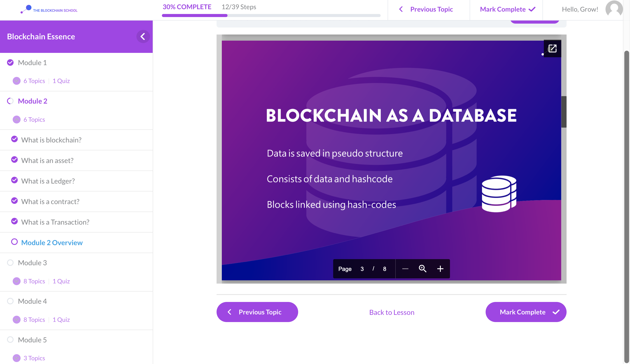This screenshot has width=630, height=364.
Task: Click the page number input in PDF viewer
Action: pos(362,269)
